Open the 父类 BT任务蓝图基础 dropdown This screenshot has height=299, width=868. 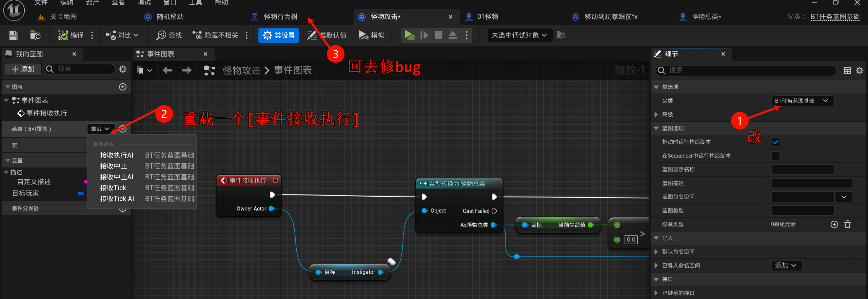802,101
